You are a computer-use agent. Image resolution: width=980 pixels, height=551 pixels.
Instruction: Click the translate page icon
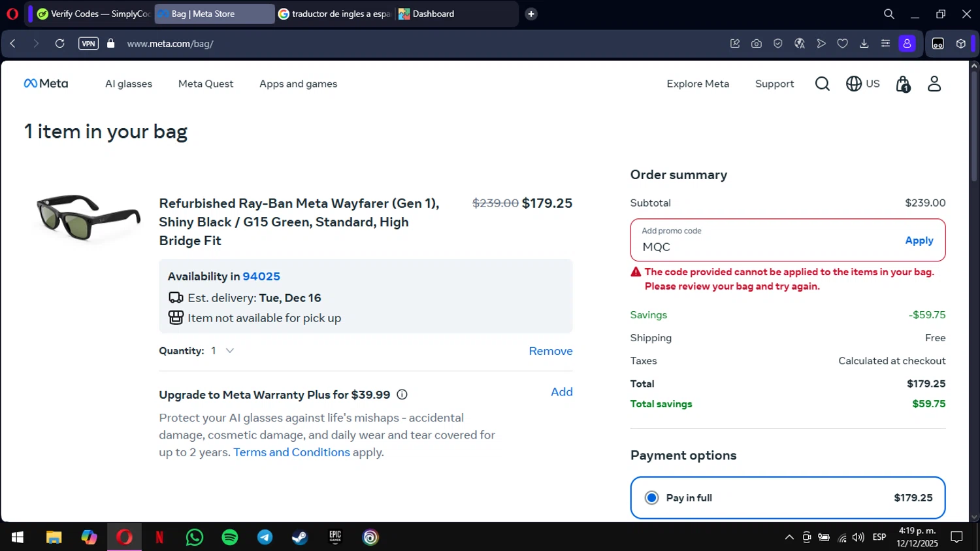(799, 44)
